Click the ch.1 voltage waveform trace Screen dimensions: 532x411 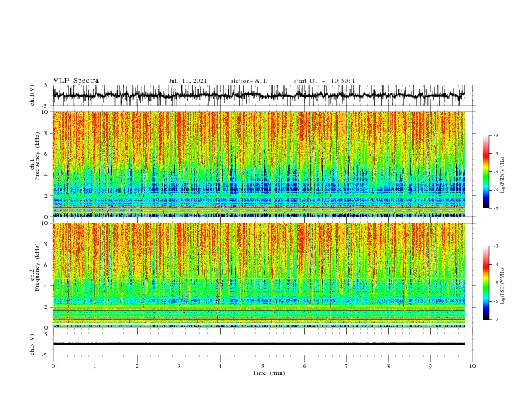click(x=259, y=95)
